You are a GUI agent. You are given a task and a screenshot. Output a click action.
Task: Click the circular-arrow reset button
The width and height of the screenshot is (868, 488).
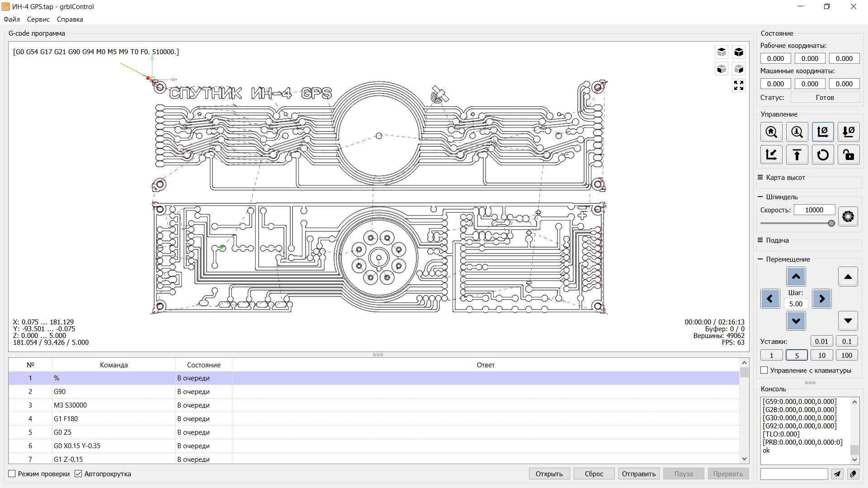tap(823, 155)
